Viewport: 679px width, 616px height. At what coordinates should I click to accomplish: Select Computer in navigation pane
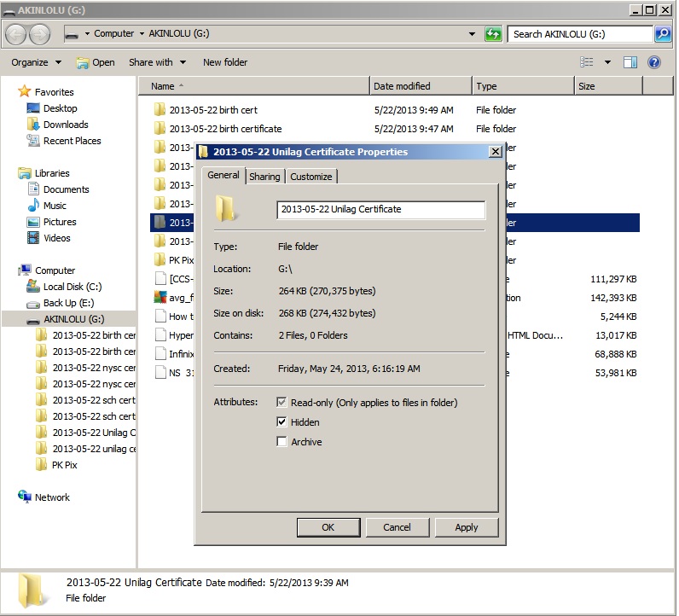tap(55, 270)
